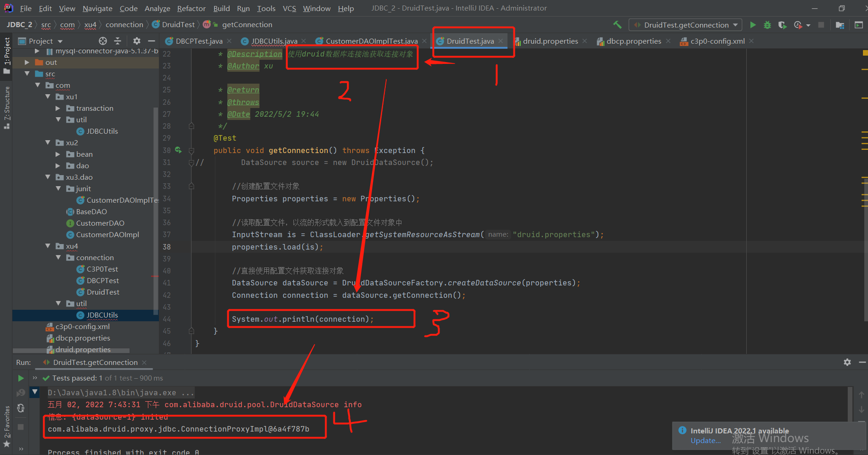Viewport: 868px width, 455px height.
Task: Minimize the Run tool window
Action: coord(862,362)
